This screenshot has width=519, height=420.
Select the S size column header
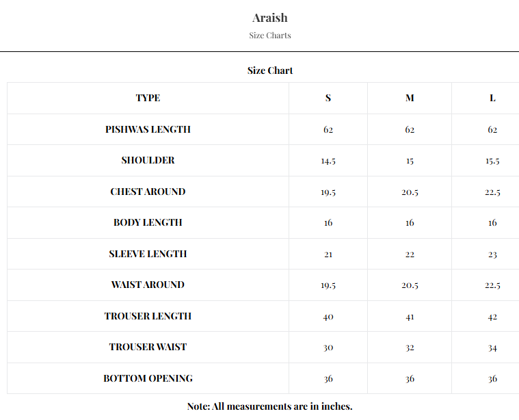pyautogui.click(x=328, y=98)
